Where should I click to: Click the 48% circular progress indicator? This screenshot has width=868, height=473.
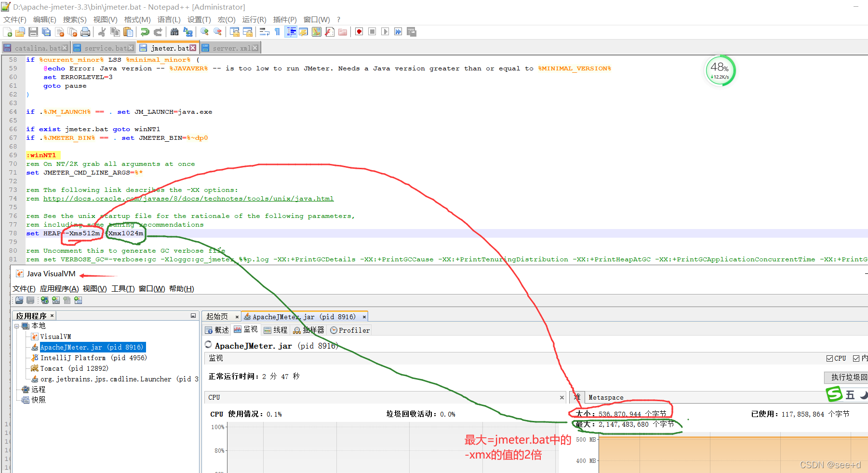coord(720,70)
